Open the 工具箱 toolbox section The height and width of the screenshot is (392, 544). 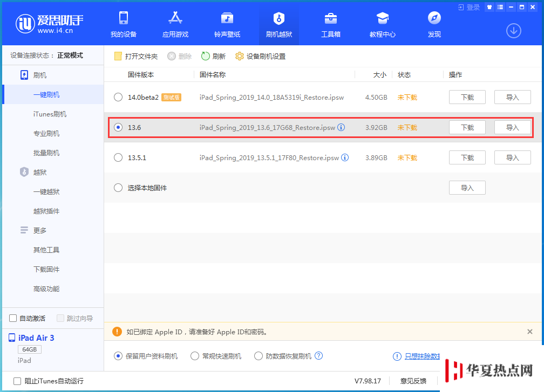click(331, 24)
